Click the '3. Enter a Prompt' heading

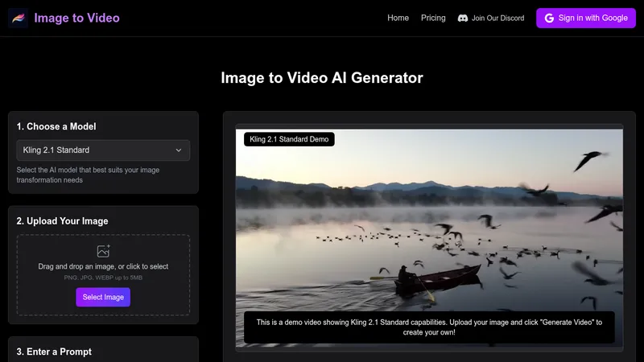pos(54,352)
